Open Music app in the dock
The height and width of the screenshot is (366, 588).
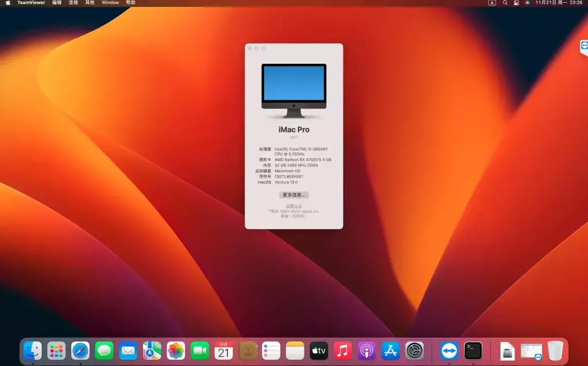pyautogui.click(x=343, y=351)
